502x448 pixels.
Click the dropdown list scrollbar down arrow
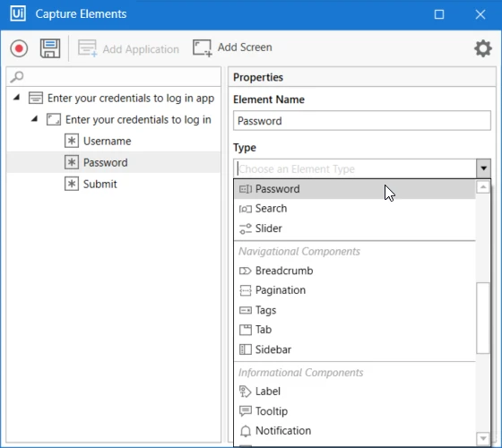coord(483,438)
